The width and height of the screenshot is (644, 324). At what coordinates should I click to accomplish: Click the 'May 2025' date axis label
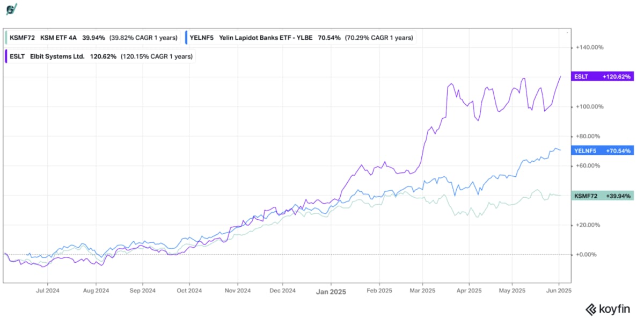tap(512, 290)
